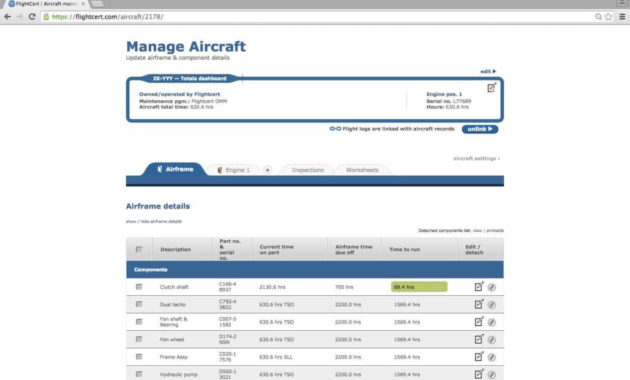The image size is (630, 380).
Task: Click the zoom magnifier in the address bar
Action: click(598, 16)
